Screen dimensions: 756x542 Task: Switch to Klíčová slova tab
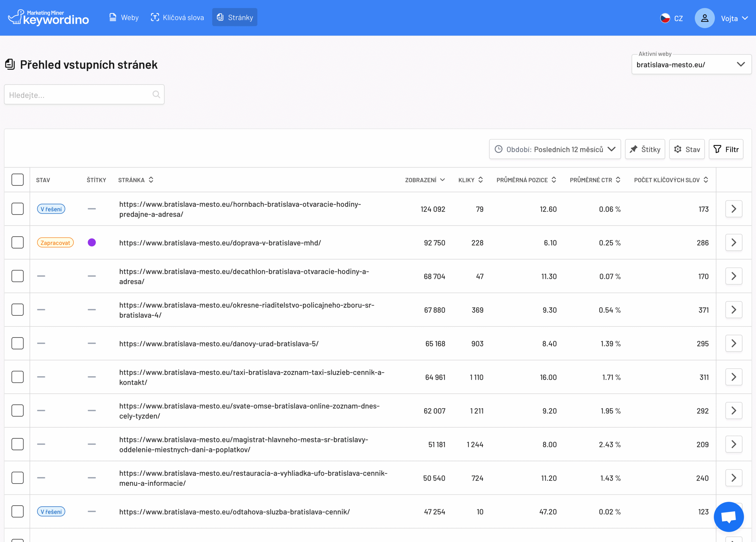[x=177, y=17]
